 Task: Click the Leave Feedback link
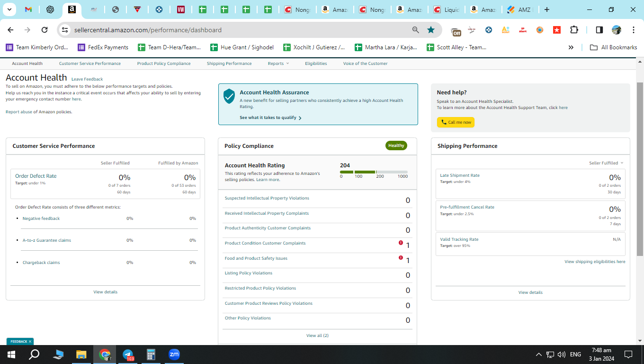(x=87, y=79)
